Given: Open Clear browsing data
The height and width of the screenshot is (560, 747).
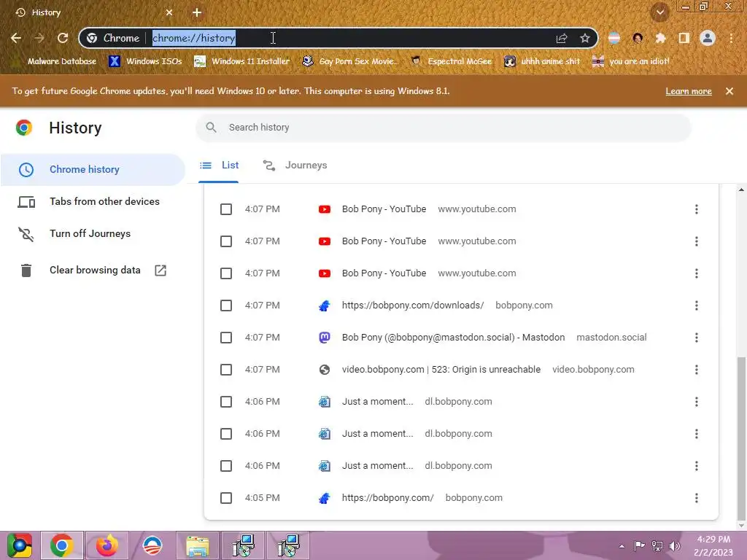Looking at the screenshot, I should tap(93, 270).
